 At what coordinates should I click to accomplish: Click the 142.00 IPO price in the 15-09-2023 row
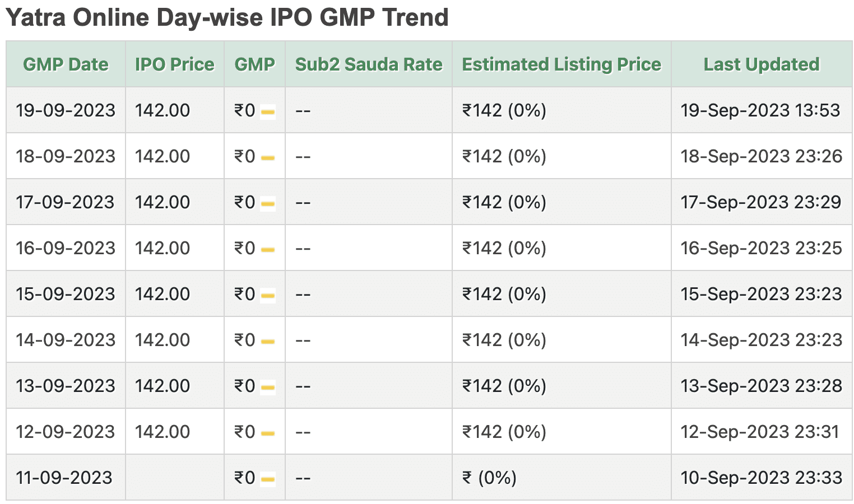click(163, 294)
